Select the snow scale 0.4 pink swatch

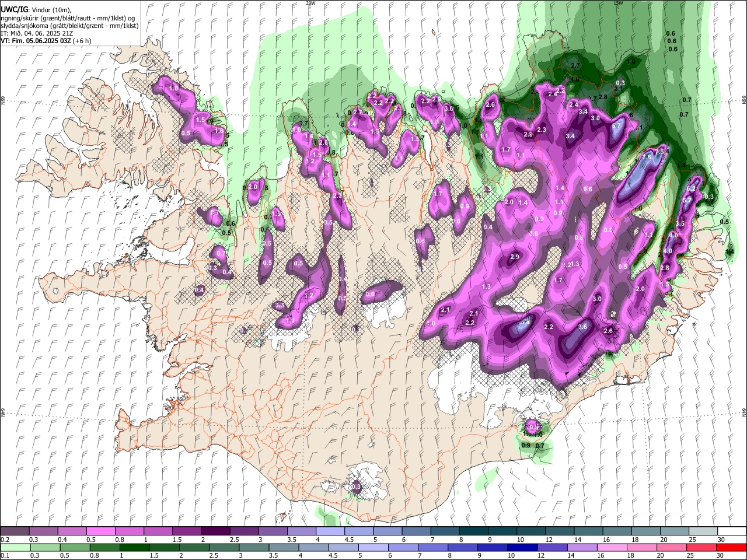click(72, 531)
